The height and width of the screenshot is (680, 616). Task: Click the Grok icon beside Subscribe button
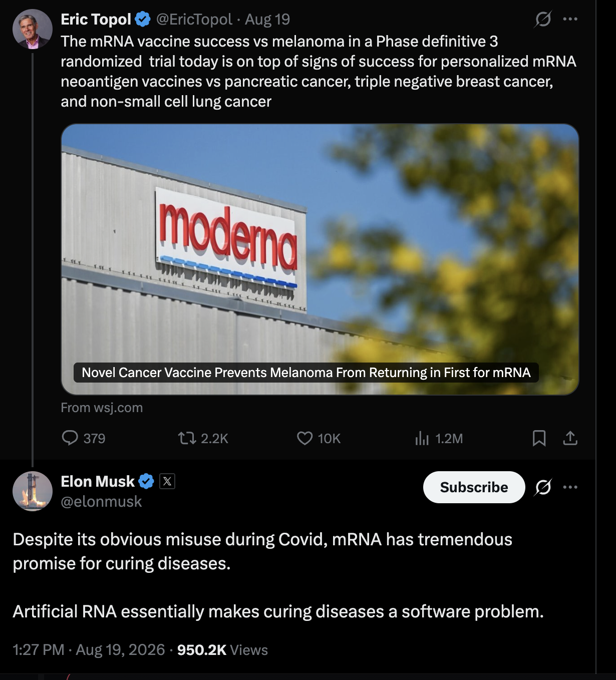pyautogui.click(x=543, y=487)
